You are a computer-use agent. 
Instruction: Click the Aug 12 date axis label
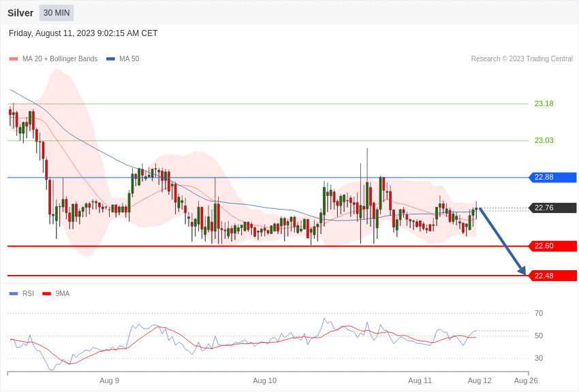(480, 380)
